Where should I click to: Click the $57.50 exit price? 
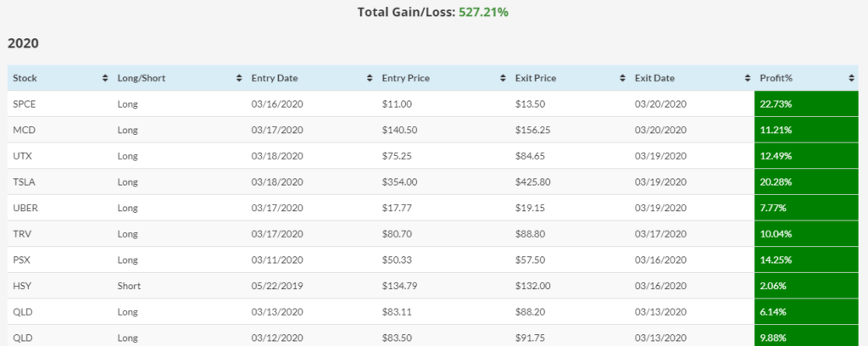click(x=530, y=260)
